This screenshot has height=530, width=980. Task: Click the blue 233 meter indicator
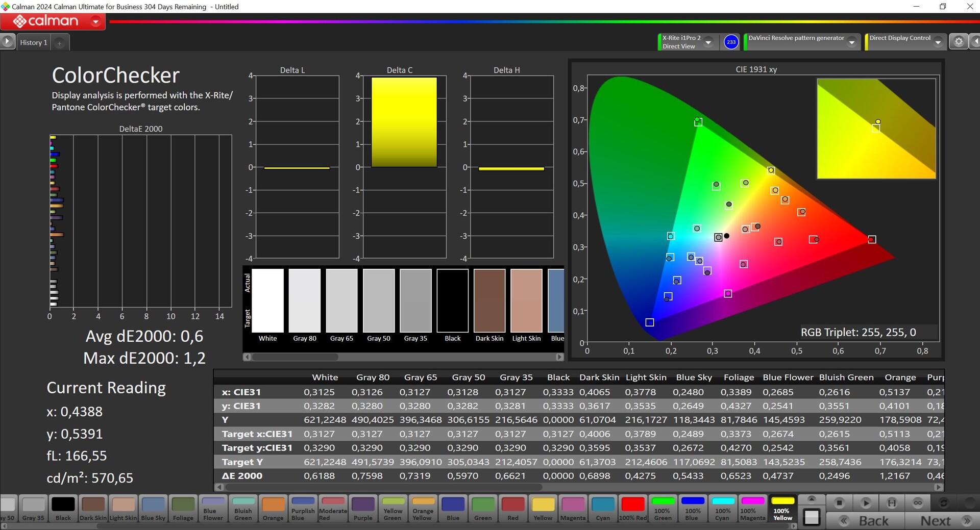point(731,42)
